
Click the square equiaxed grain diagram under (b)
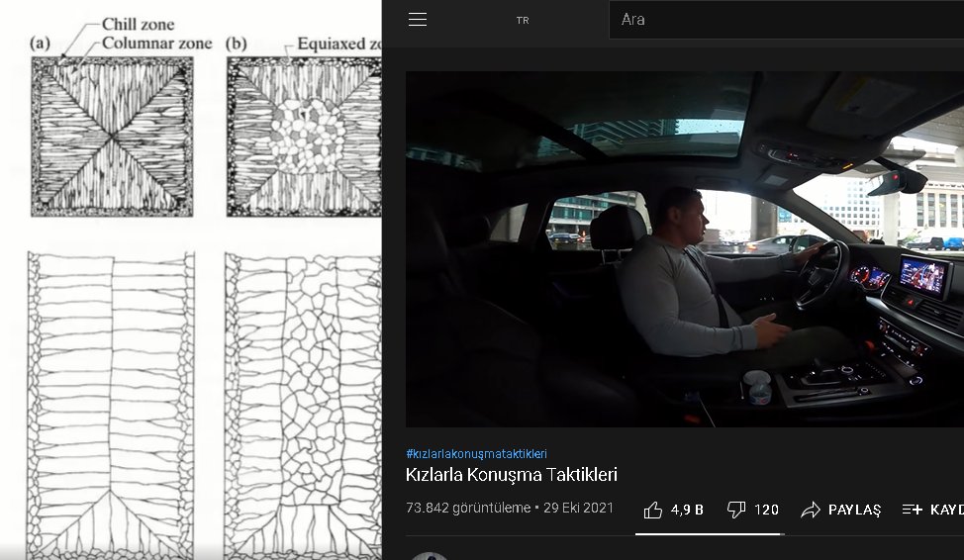pos(304,137)
